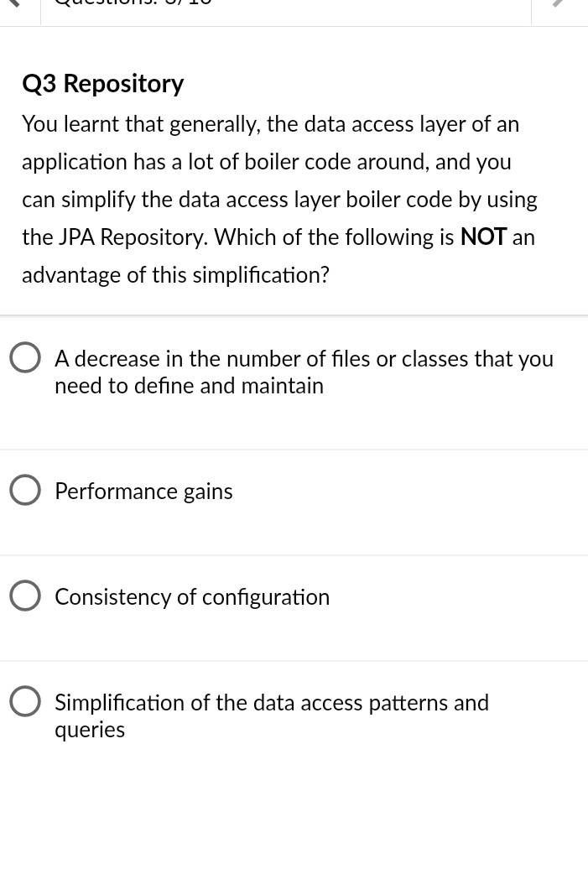Click the 'Questions: 3/10' progress counter

click(x=133, y=4)
